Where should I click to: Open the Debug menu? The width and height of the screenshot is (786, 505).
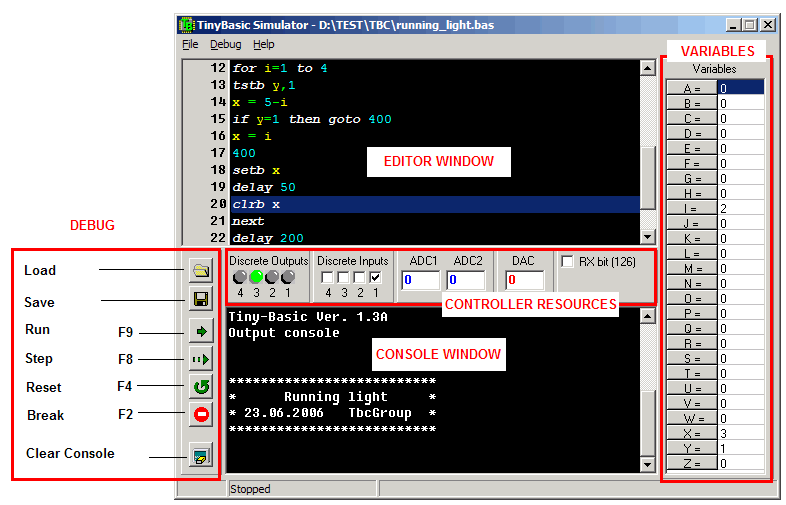click(x=225, y=45)
